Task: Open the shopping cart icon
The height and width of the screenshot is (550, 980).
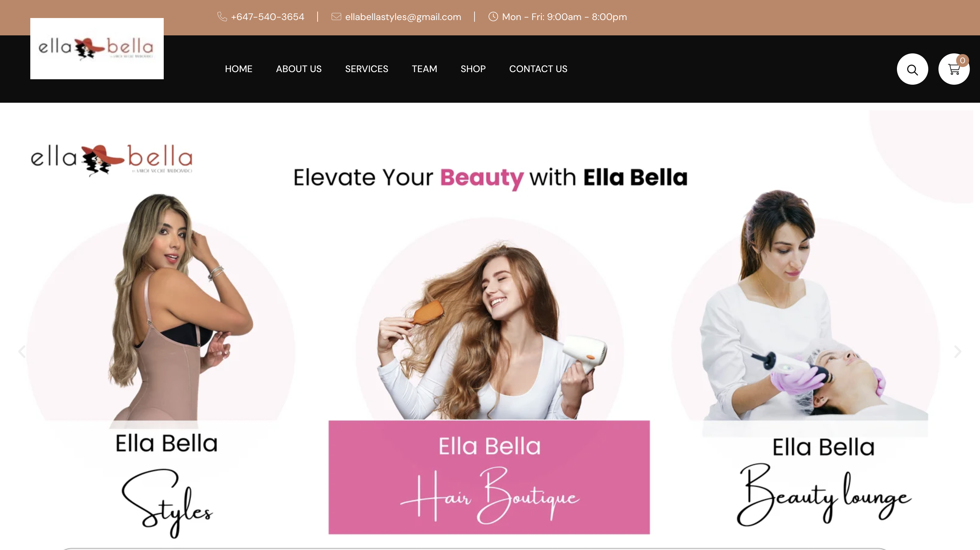Action: coord(954,69)
